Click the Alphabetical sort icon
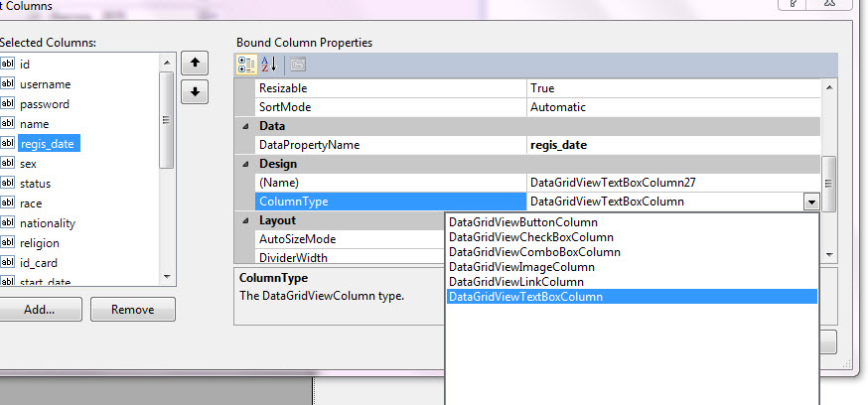This screenshot has height=405, width=868. [270, 65]
